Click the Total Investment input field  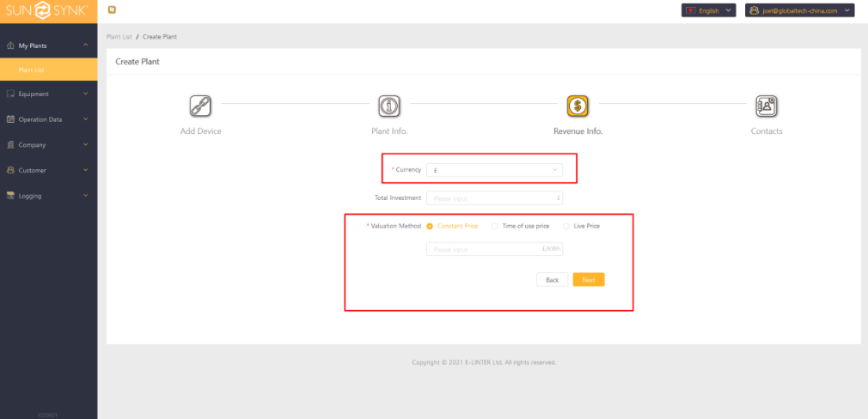click(x=494, y=197)
